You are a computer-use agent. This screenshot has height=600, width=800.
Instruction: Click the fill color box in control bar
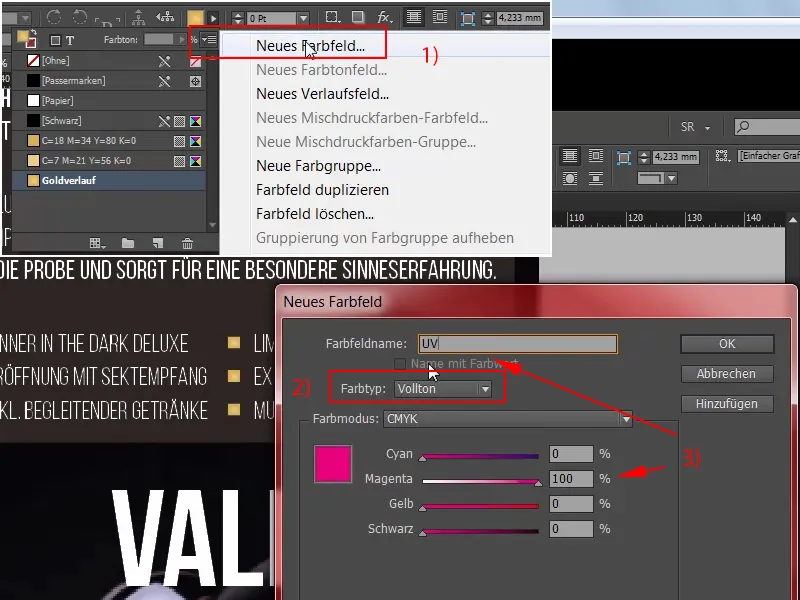[195, 18]
